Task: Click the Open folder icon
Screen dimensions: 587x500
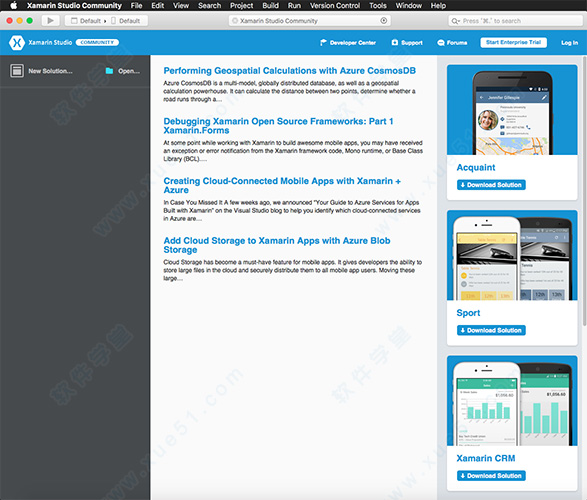Action: (109, 71)
